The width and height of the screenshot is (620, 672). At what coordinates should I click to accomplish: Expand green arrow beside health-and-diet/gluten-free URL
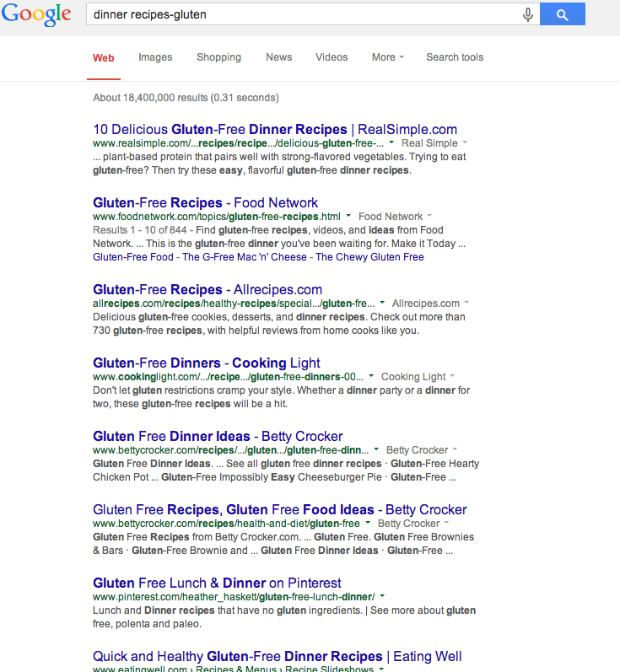pyautogui.click(x=368, y=523)
